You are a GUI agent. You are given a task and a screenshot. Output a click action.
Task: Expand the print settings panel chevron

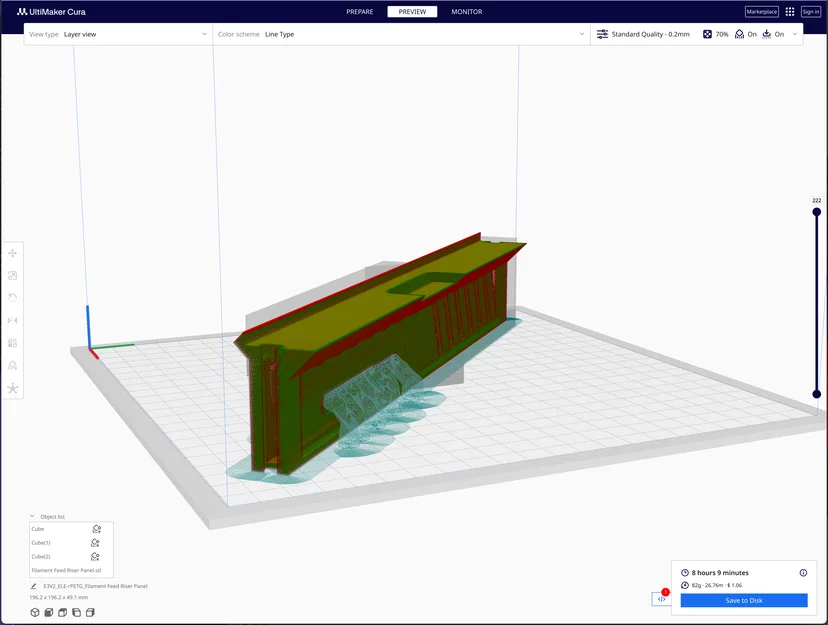[795, 34]
